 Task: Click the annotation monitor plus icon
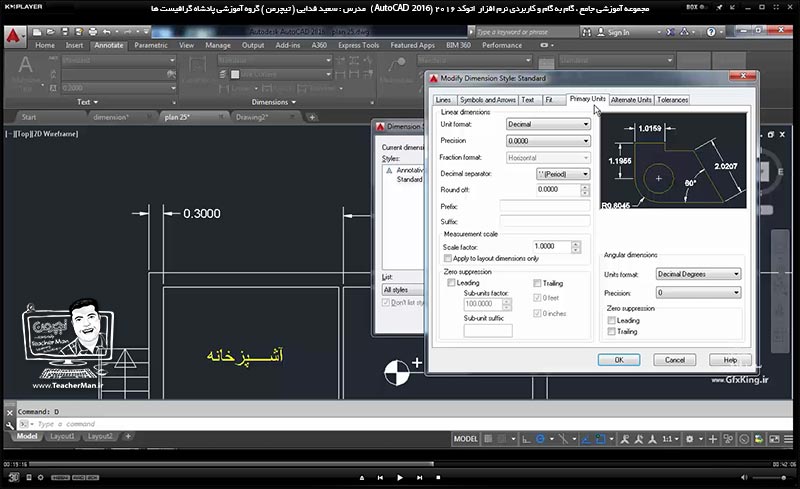pos(713,439)
